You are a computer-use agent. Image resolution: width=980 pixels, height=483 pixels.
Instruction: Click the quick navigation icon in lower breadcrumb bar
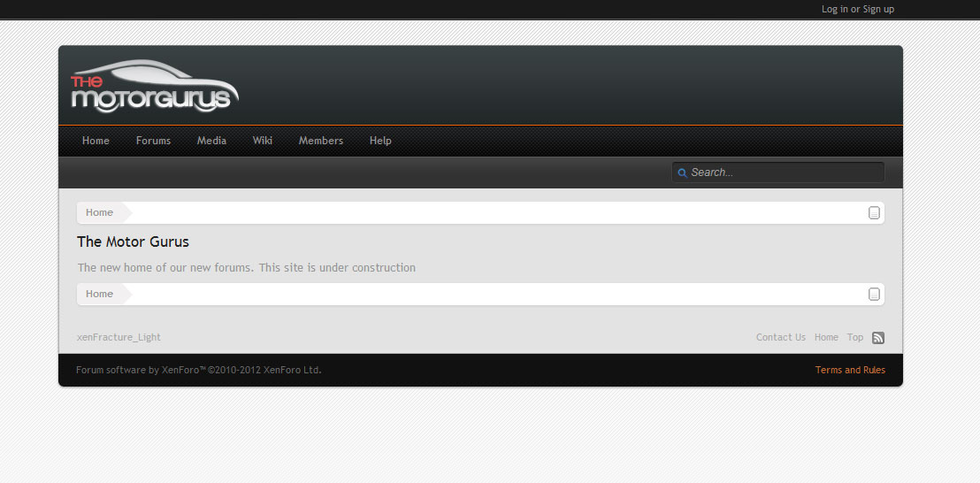[874, 295]
